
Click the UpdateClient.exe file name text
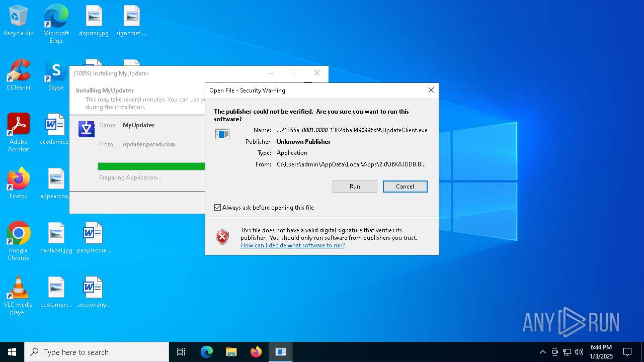[x=352, y=130]
